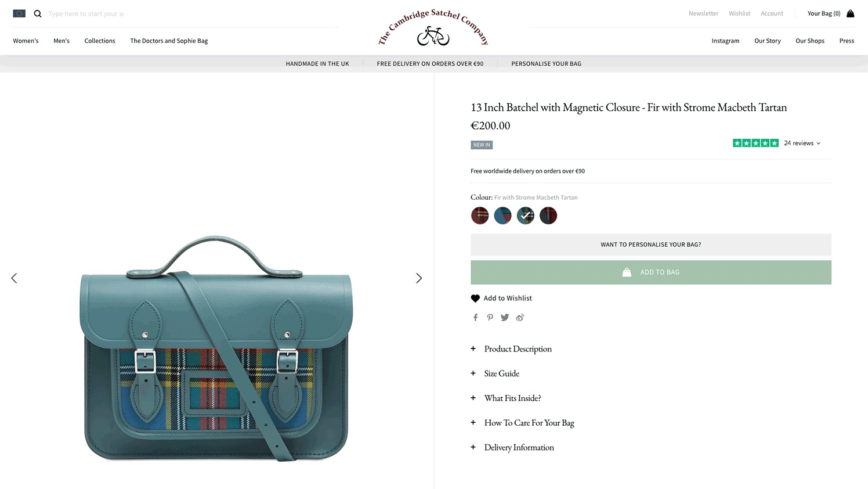
Task: Open the 24 reviews dropdown
Action: coord(802,143)
